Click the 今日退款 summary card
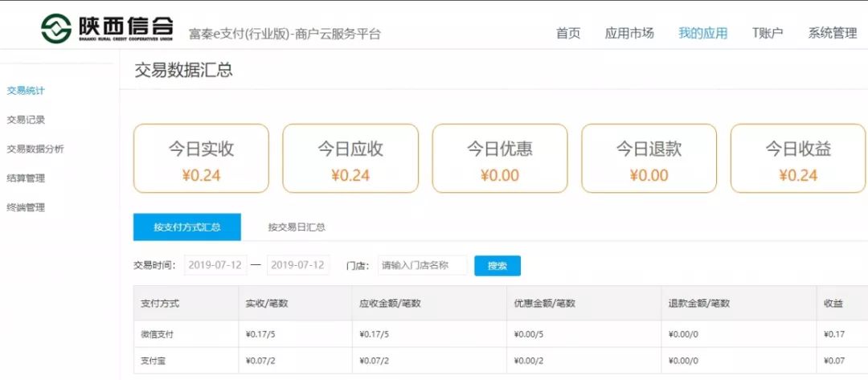The height and width of the screenshot is (380, 868). [649, 158]
